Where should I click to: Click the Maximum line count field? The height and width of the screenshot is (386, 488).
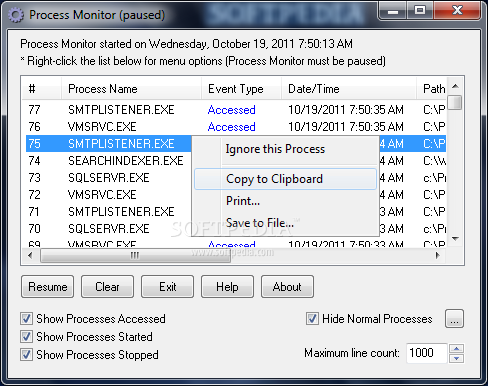pyautogui.click(x=427, y=353)
